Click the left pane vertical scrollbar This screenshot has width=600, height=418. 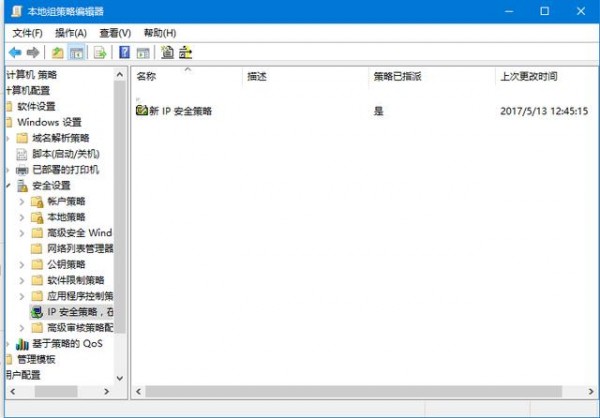[121, 250]
